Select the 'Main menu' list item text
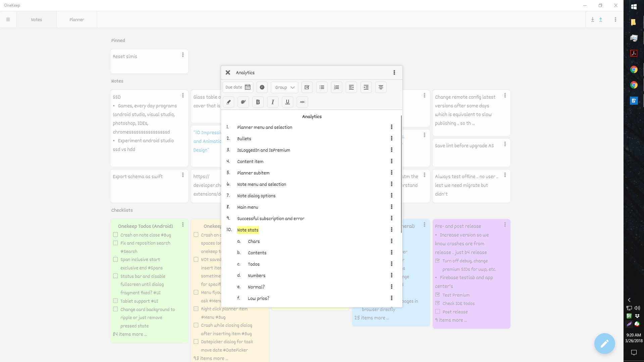 (248, 207)
